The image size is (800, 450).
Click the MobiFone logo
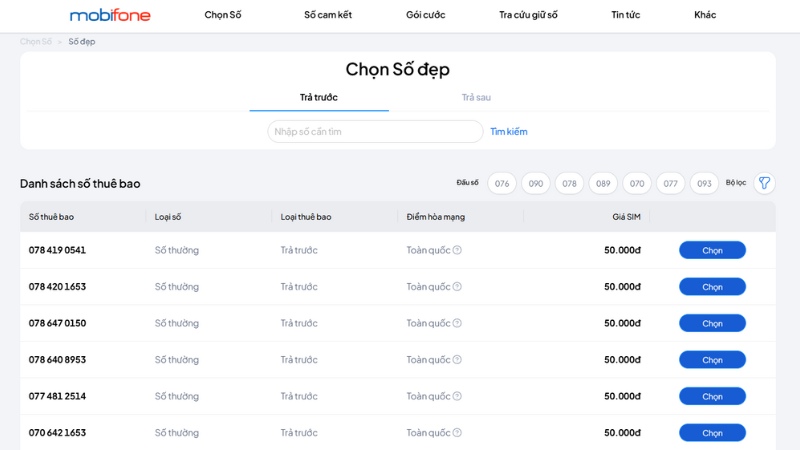coord(110,15)
